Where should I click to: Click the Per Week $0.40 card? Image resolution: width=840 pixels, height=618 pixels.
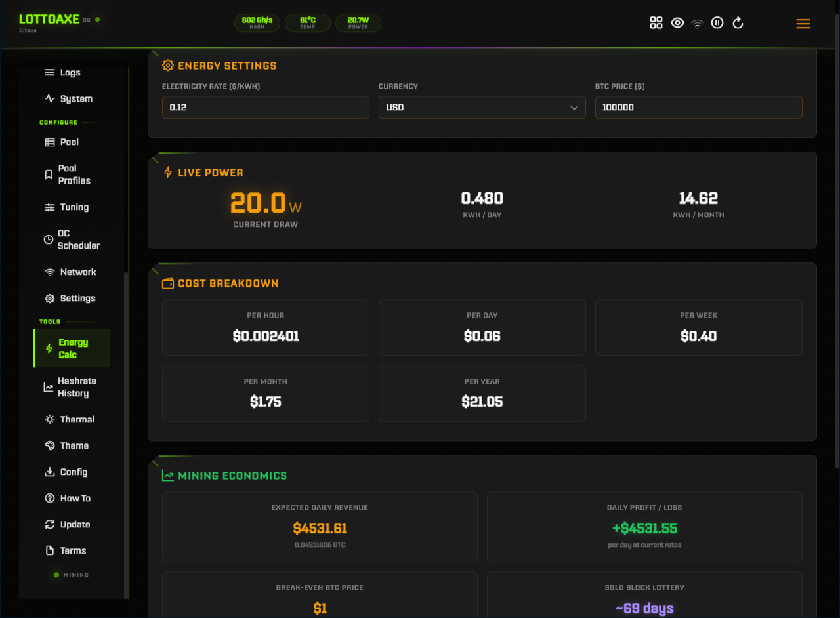click(x=698, y=327)
